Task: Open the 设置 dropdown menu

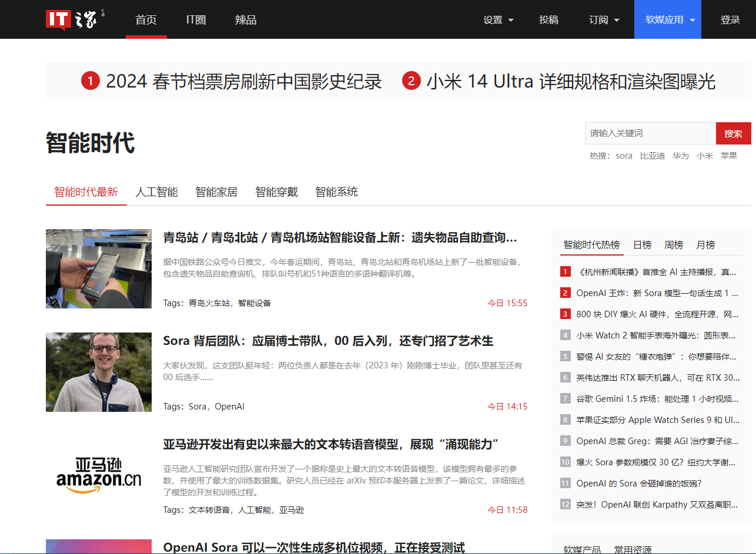Action: [498, 20]
